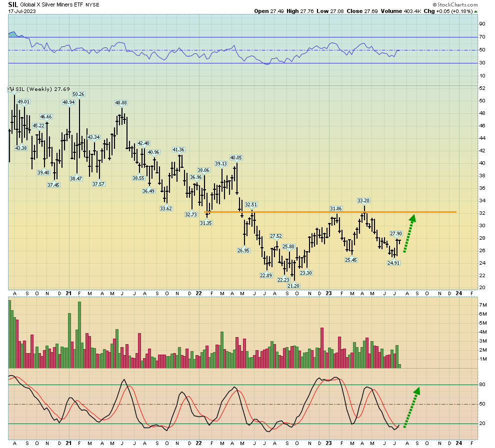
Task: Click the 42.40 price label
Action: click(143, 143)
